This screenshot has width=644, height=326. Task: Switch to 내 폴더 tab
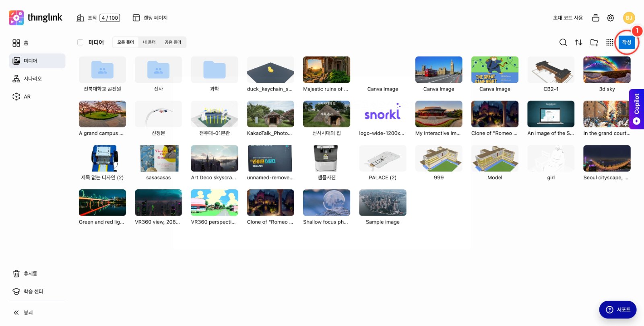[x=149, y=42]
